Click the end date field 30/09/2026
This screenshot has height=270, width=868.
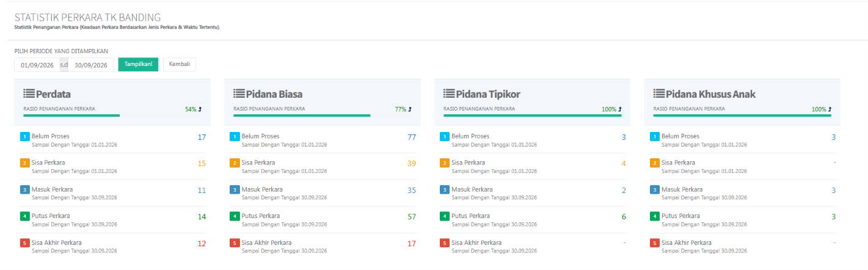pyautogui.click(x=91, y=65)
